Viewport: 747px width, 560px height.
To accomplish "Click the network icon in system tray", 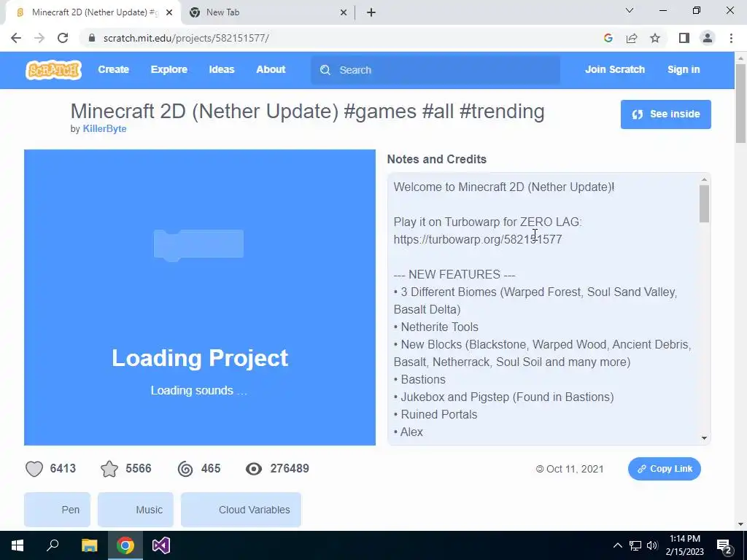I will 635,545.
